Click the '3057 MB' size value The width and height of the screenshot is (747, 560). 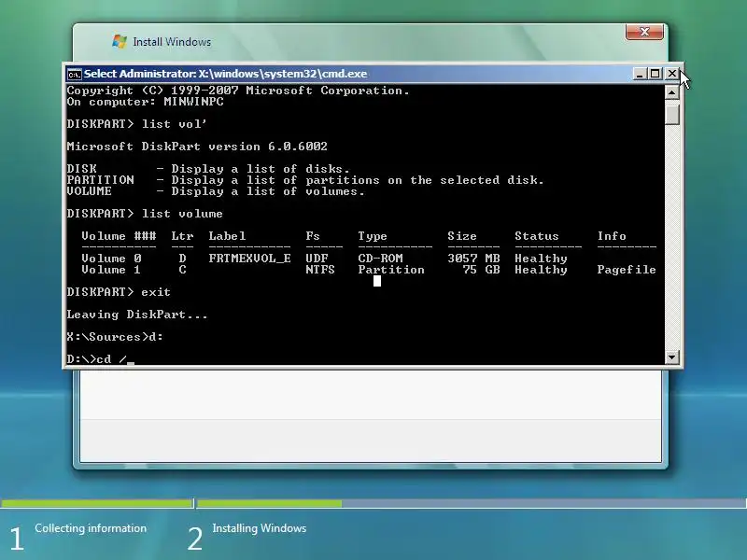[473, 259]
